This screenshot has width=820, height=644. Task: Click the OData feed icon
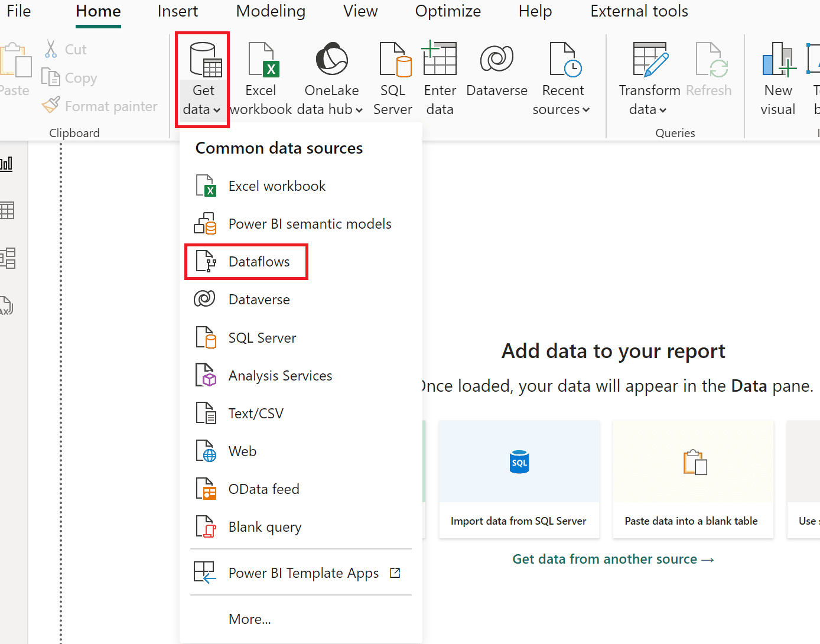click(x=206, y=489)
